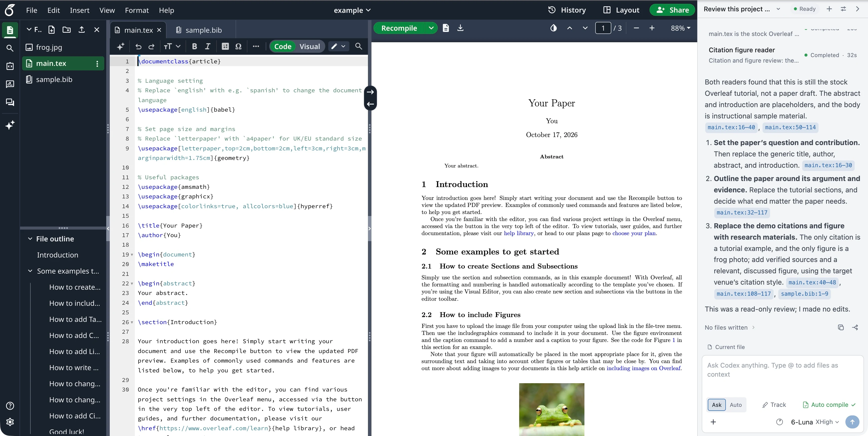Collapse the File outline section
This screenshot has height=436, width=868.
tap(30, 239)
